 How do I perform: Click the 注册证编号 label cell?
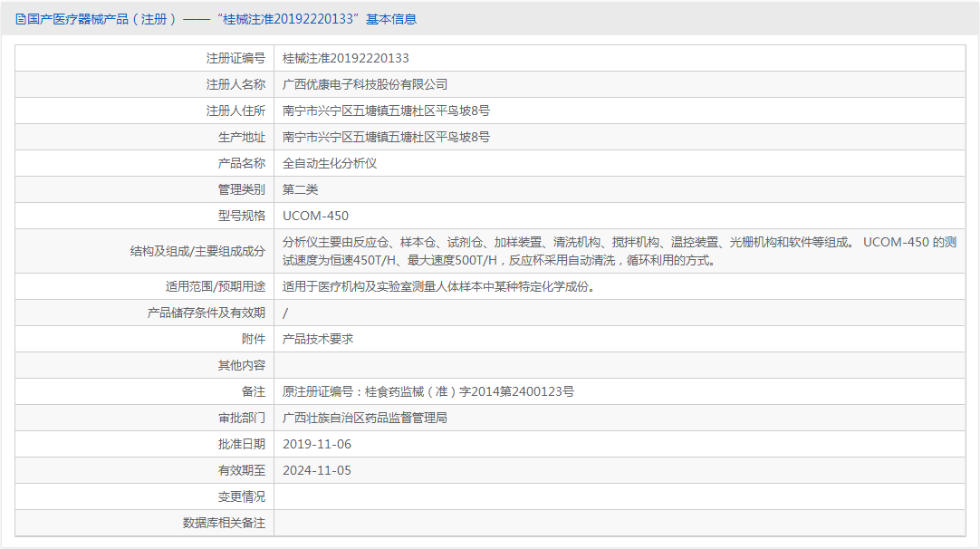(x=235, y=58)
